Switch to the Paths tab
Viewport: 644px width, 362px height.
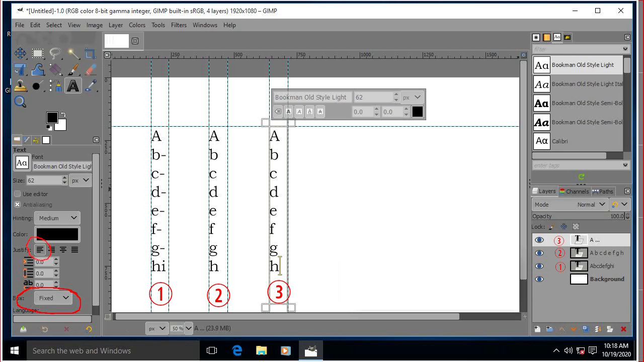click(603, 192)
